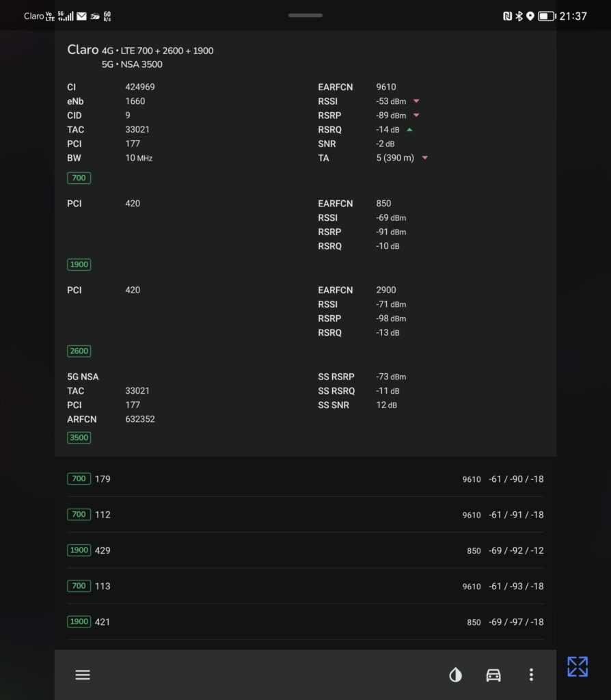Open the hamburger menu icon

pyautogui.click(x=83, y=675)
